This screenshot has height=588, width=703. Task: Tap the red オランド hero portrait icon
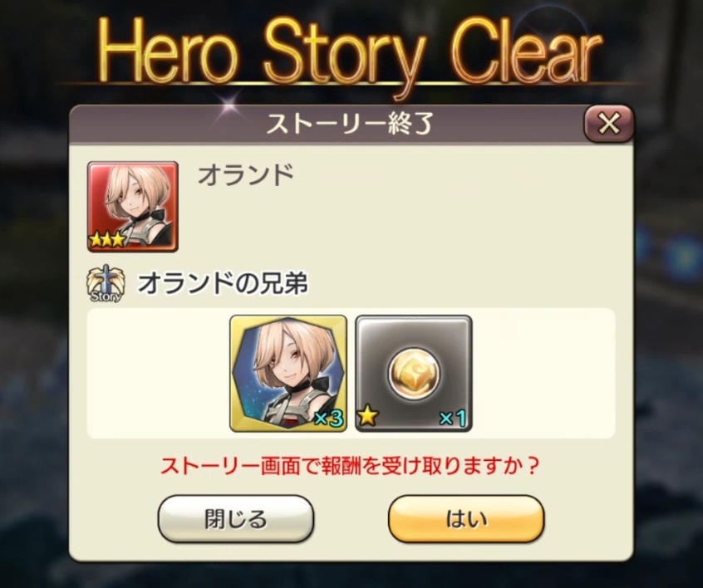133,207
